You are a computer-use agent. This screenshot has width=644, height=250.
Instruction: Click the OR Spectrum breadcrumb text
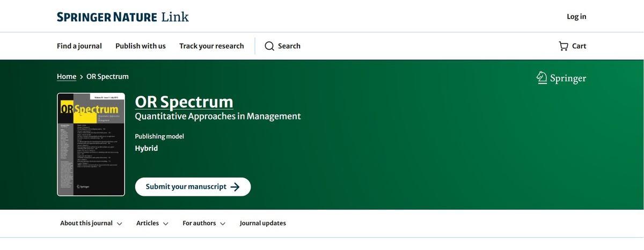pos(107,77)
